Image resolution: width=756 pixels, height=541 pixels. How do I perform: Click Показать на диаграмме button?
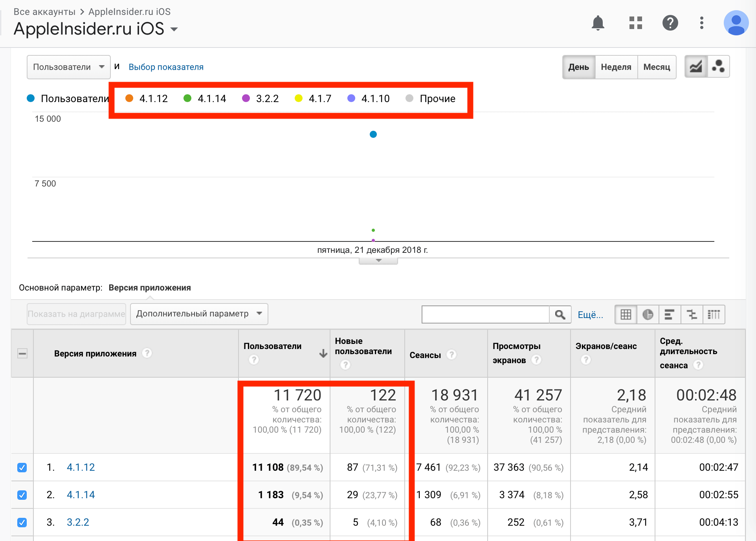coord(76,314)
